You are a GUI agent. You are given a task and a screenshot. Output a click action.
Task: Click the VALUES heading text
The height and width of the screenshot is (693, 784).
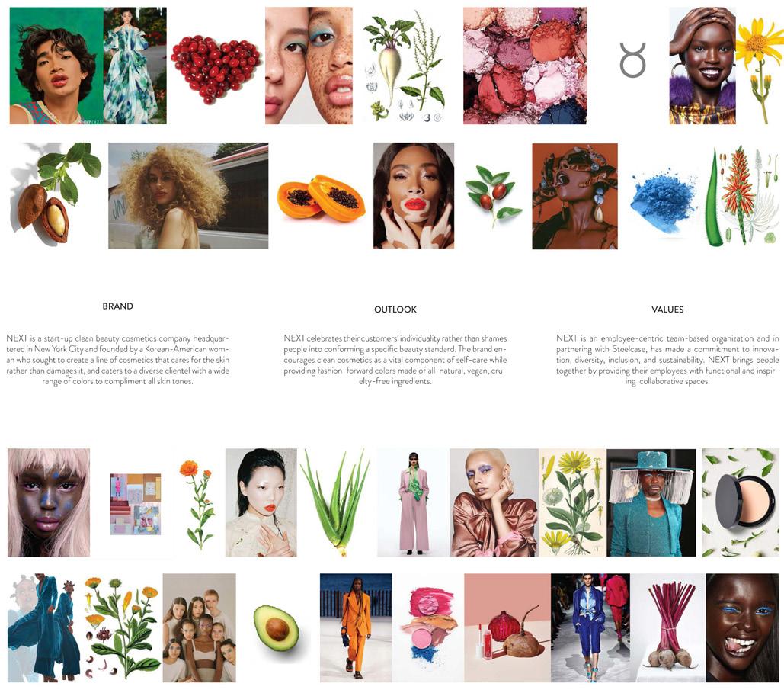pos(667,310)
